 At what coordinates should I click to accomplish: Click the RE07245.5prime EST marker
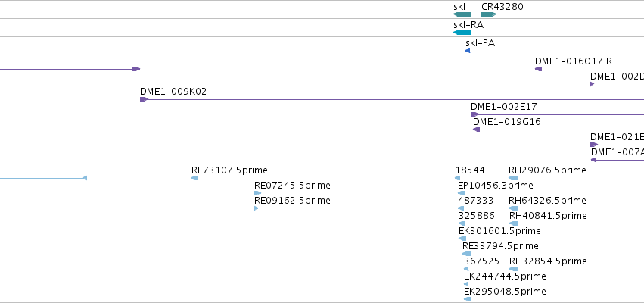[x=259, y=193]
